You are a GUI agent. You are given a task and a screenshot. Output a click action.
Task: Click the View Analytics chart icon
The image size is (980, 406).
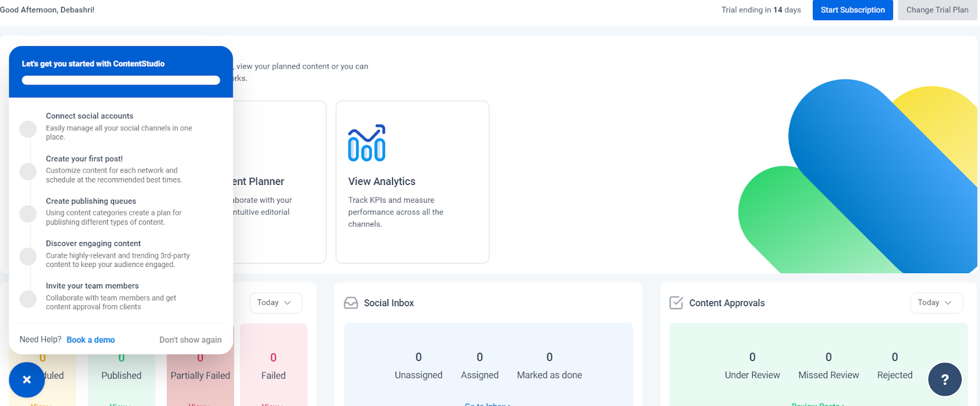click(366, 143)
